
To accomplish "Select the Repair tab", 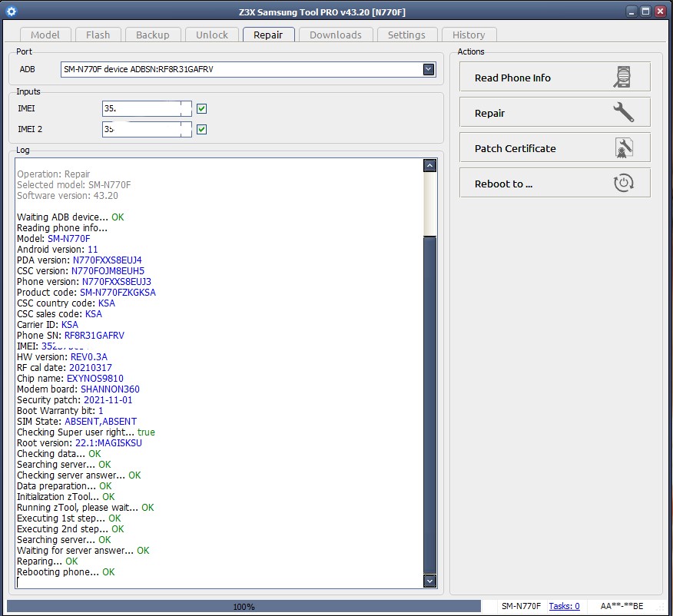I will point(268,35).
